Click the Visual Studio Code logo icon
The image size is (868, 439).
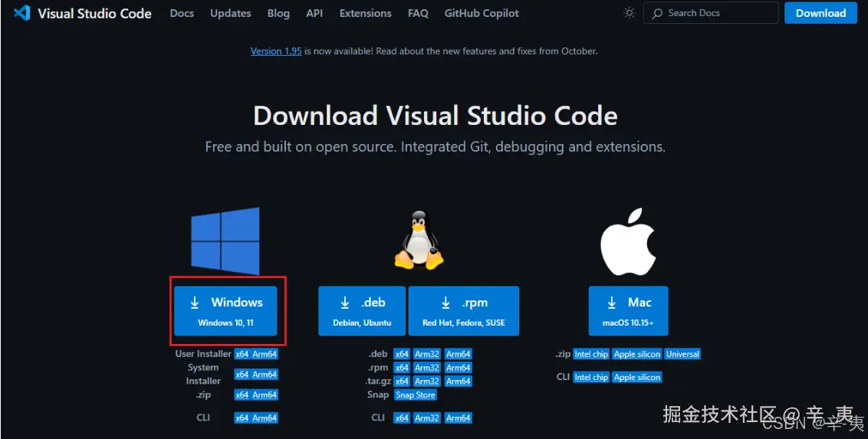point(21,13)
